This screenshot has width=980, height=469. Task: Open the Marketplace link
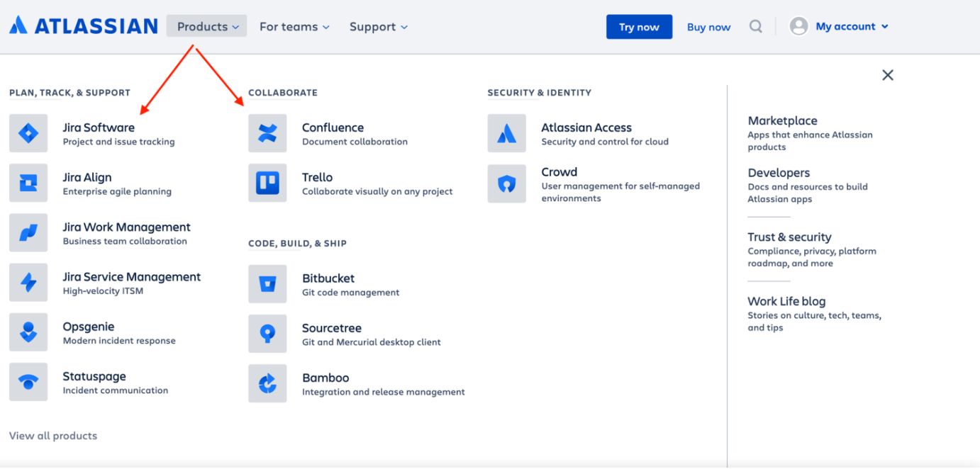[x=782, y=120]
